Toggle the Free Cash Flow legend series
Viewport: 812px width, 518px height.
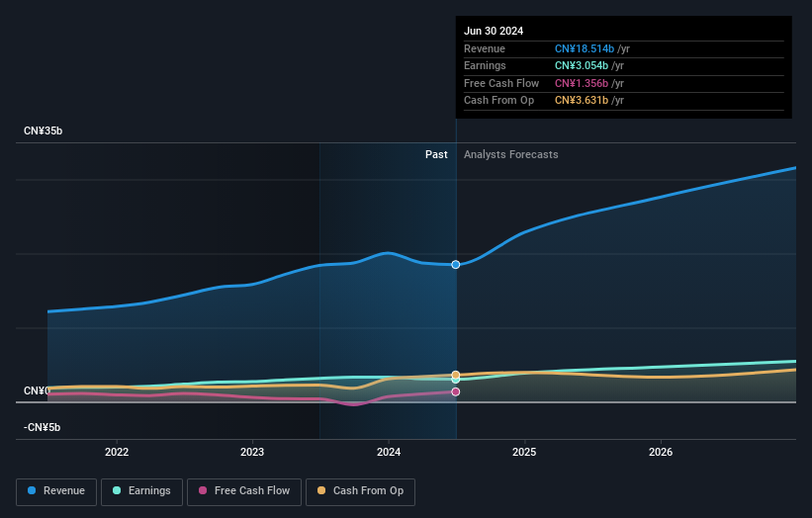[x=244, y=491]
